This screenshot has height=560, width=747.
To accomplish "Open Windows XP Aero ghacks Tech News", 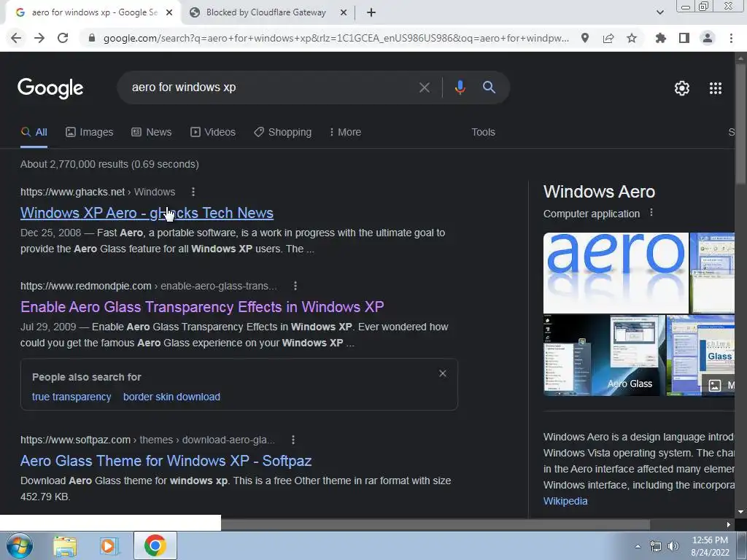I will point(147,214).
